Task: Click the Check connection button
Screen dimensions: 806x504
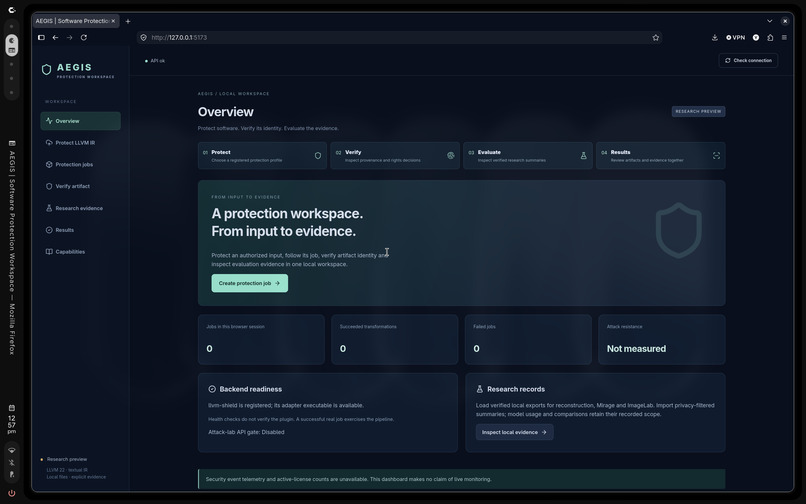Action: [x=748, y=61]
